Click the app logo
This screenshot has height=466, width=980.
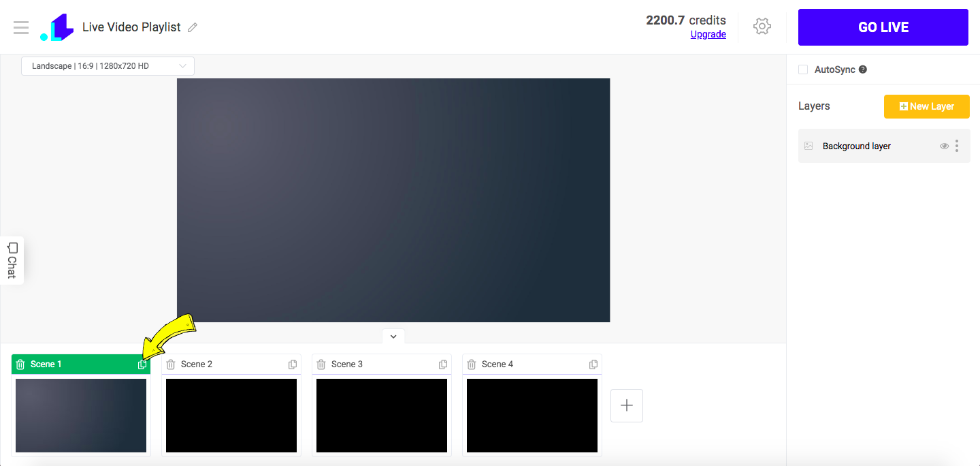(x=56, y=27)
